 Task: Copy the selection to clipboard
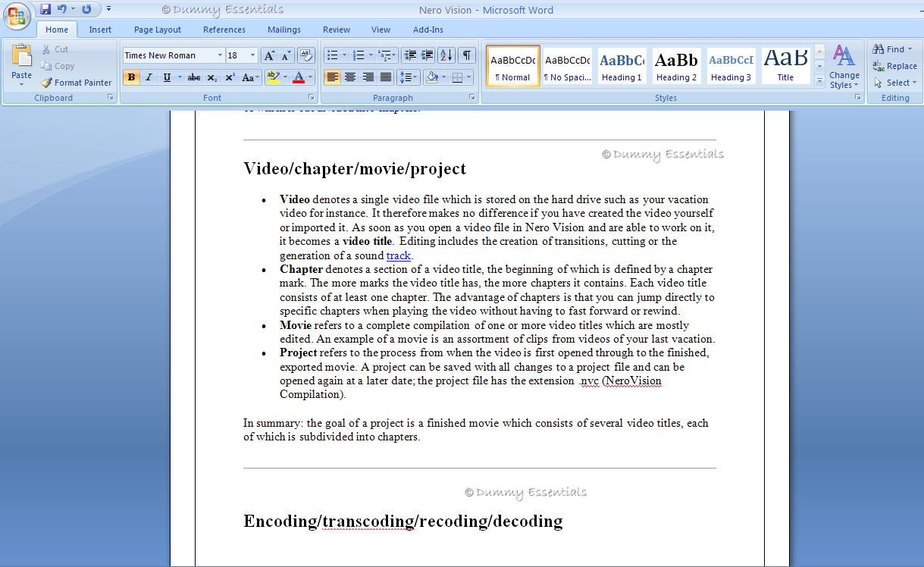pos(58,66)
